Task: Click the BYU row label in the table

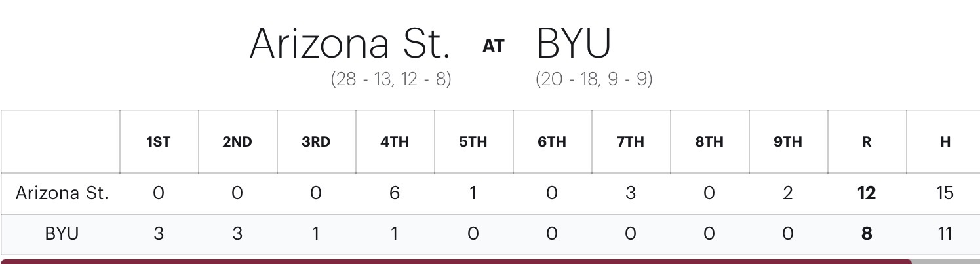Action: (62, 234)
